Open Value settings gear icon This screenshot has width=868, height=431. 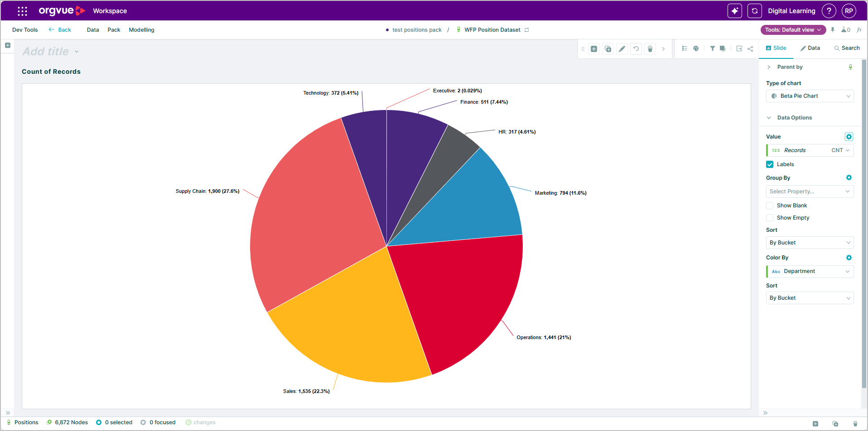[x=849, y=137]
